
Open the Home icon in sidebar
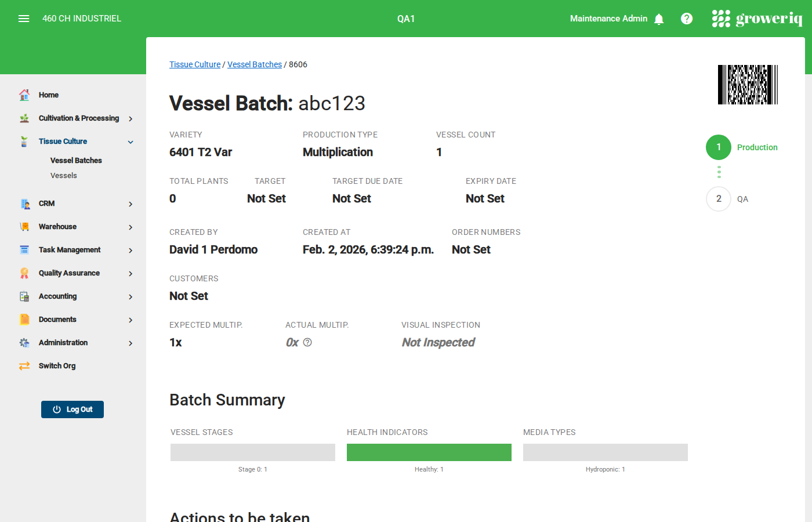(x=24, y=95)
